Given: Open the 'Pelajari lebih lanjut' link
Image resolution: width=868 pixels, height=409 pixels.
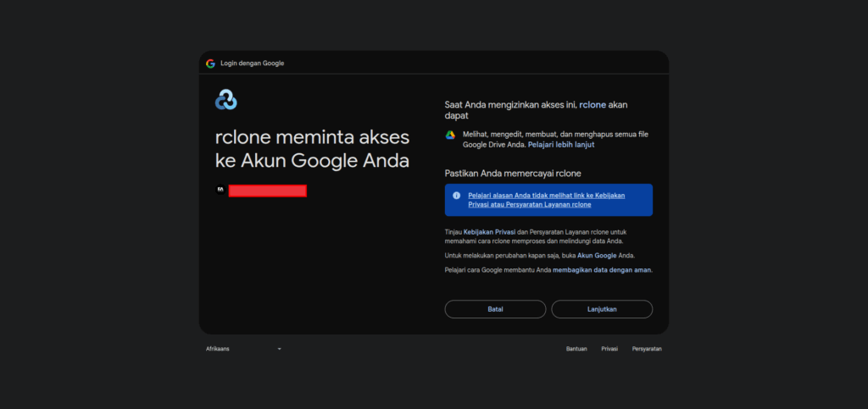Looking at the screenshot, I should pyautogui.click(x=561, y=145).
